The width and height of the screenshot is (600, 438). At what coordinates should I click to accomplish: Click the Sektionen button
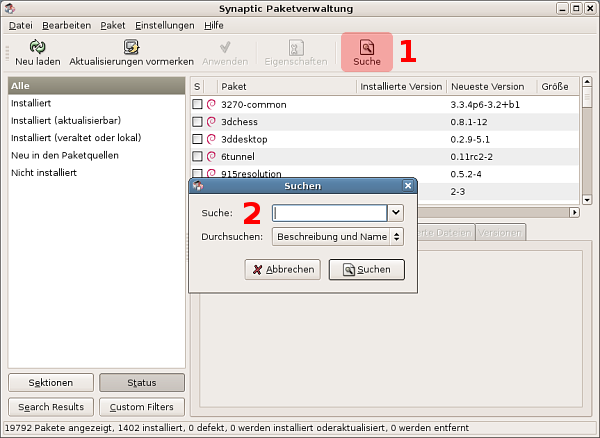pos(51,383)
